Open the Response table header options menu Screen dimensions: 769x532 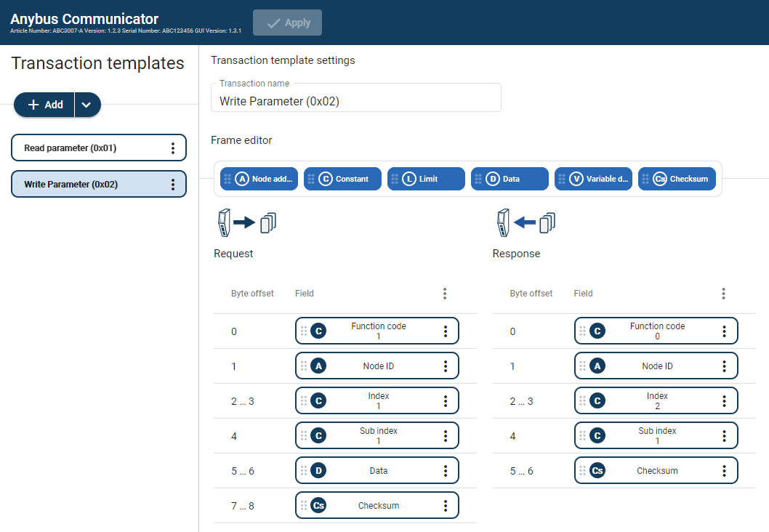click(723, 294)
